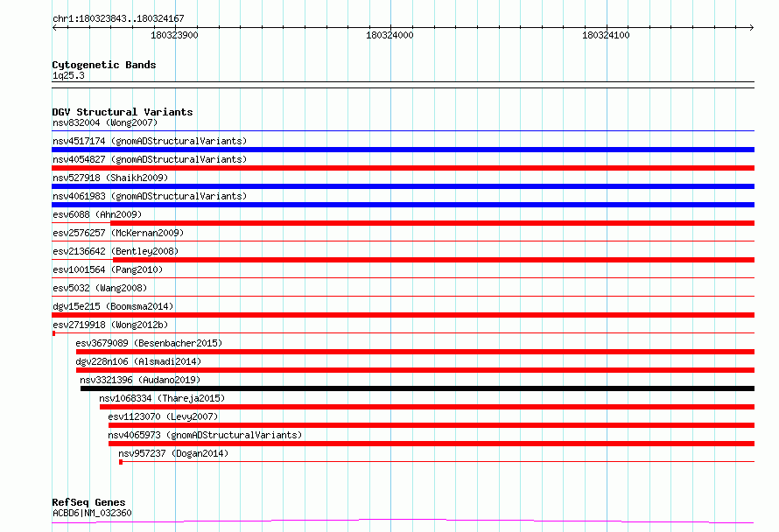This screenshot has height=532, width=779.
Task: Open the esv1123070 (Levy2007) variant
Action: coord(163,416)
